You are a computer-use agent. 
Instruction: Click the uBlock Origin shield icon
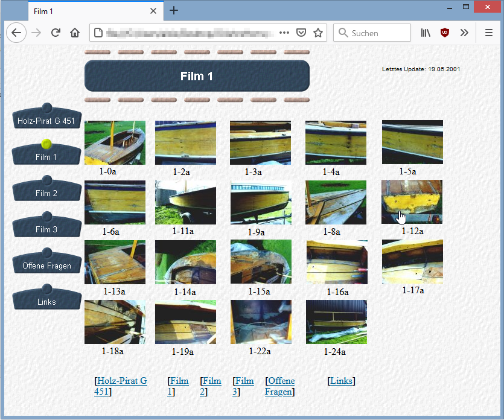[445, 33]
